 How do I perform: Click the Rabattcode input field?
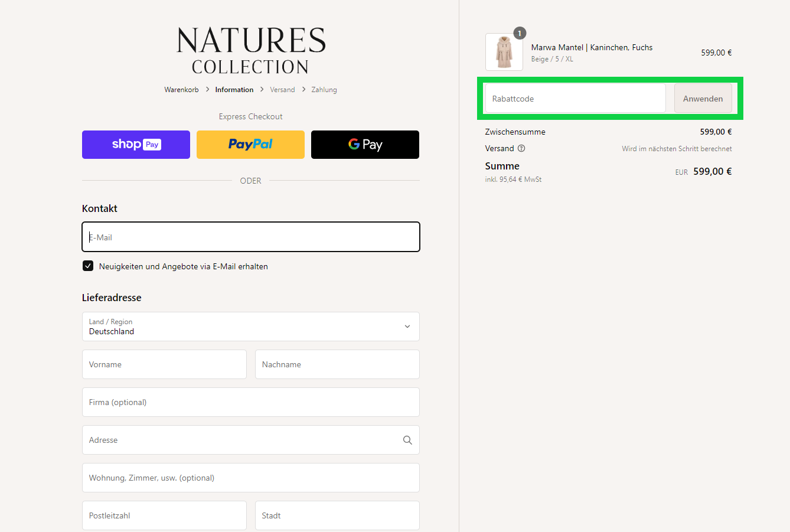click(575, 99)
